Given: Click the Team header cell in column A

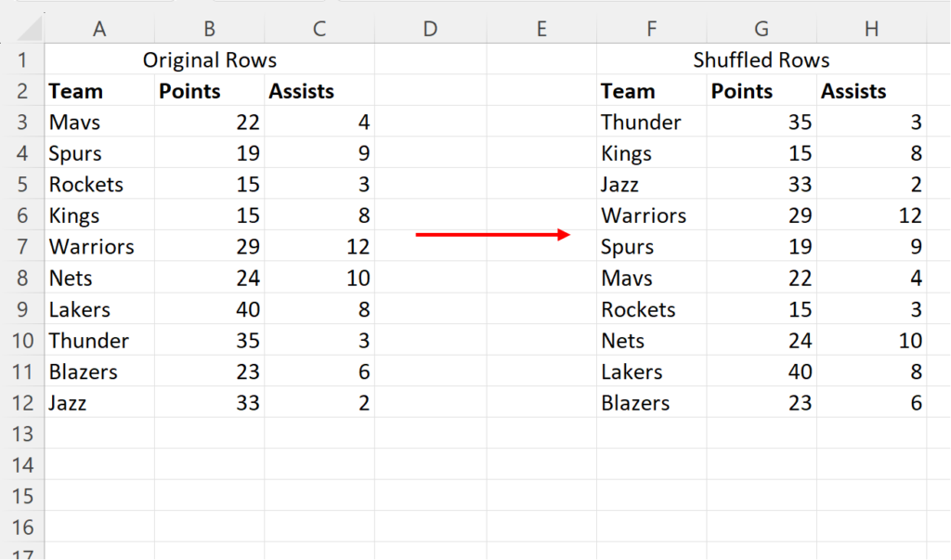Looking at the screenshot, I should click(99, 90).
